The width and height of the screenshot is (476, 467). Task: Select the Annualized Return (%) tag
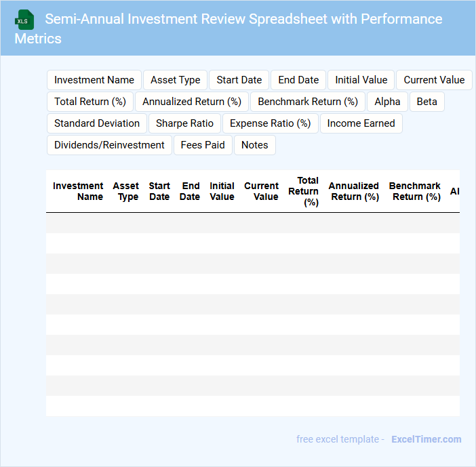point(192,102)
